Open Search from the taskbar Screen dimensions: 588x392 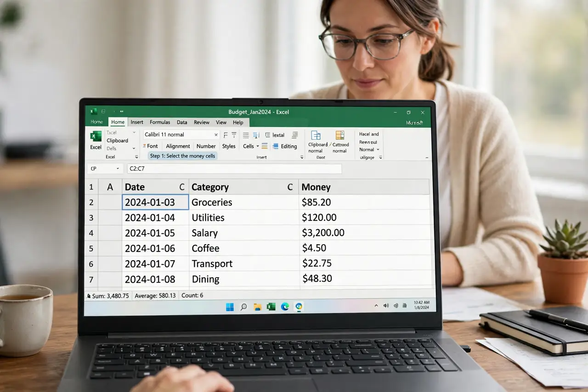(x=243, y=307)
